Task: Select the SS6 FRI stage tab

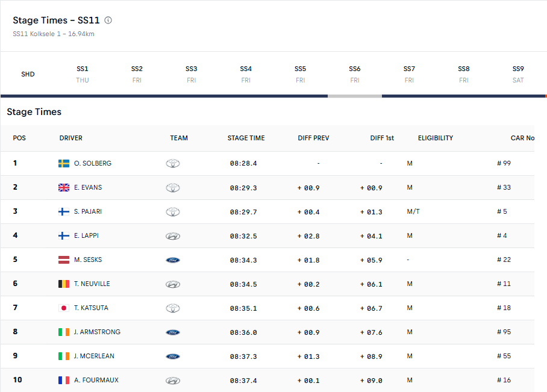Action: pos(354,74)
